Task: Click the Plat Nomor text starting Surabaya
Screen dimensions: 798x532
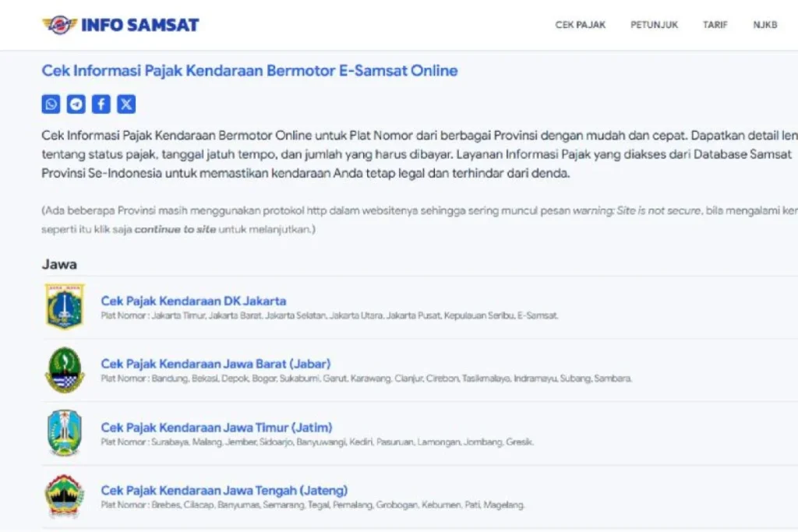Action: (317, 442)
